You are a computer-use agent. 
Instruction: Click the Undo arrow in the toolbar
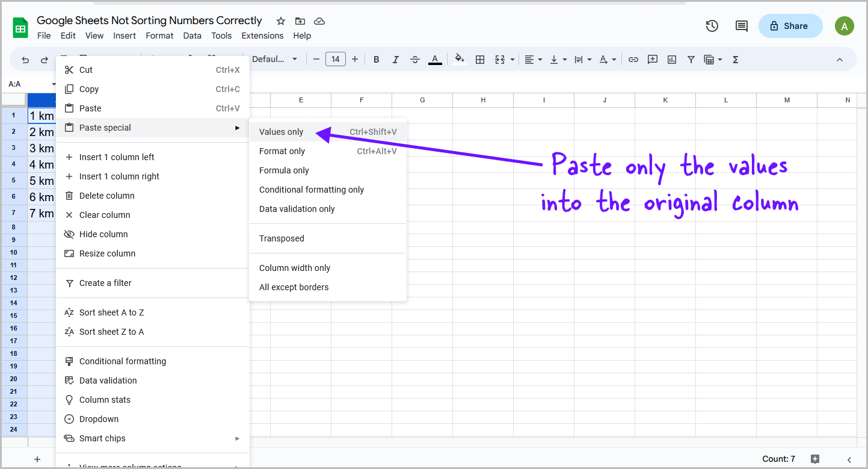tap(25, 60)
